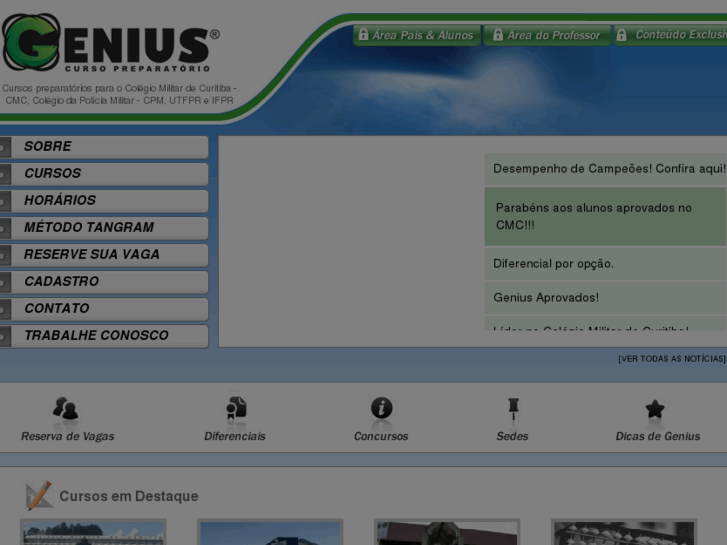727x545 pixels.
Task: Open the Dicas de Genius text link
Action: 658,436
